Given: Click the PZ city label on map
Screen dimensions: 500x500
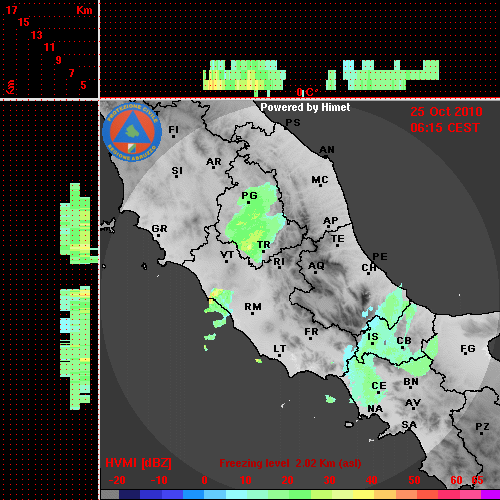Looking at the screenshot, I should coord(482,427).
